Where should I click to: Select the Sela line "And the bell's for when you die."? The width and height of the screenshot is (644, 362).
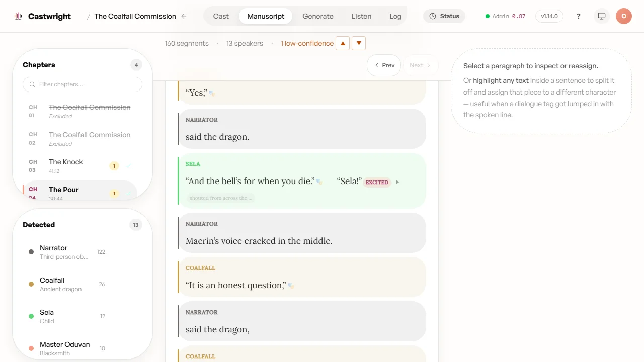pos(250,182)
